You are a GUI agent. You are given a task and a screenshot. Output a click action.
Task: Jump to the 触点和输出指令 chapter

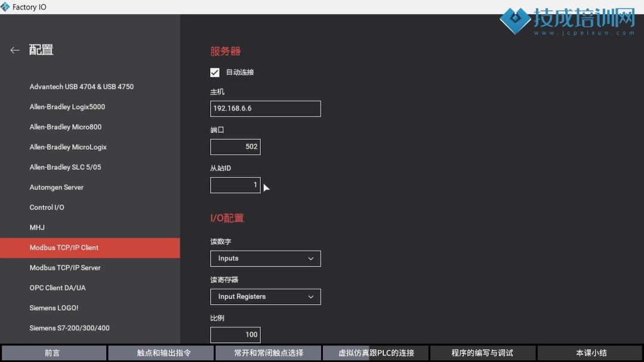pos(161,353)
